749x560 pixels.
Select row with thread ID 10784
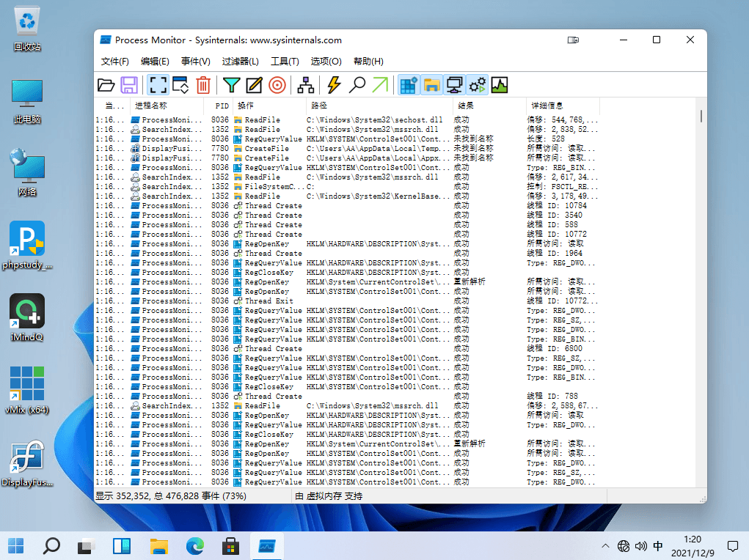(347, 206)
